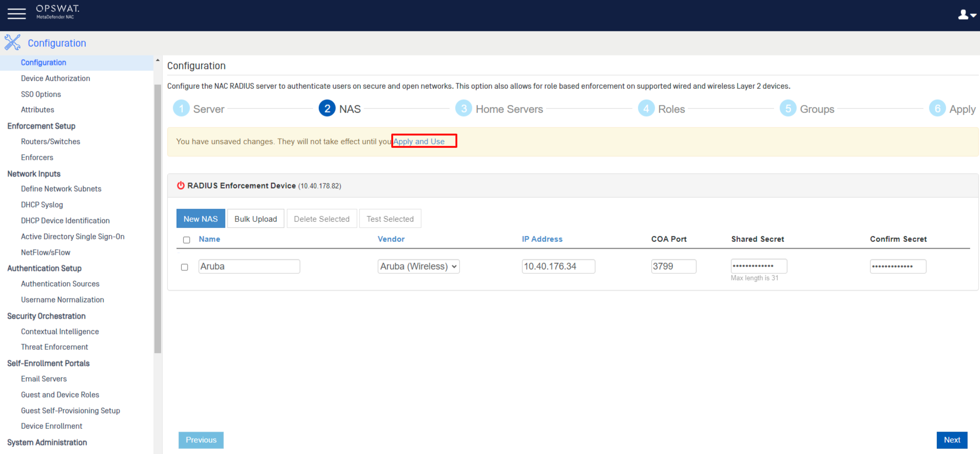
Task: Open DHCP Device Identification
Action: (65, 221)
